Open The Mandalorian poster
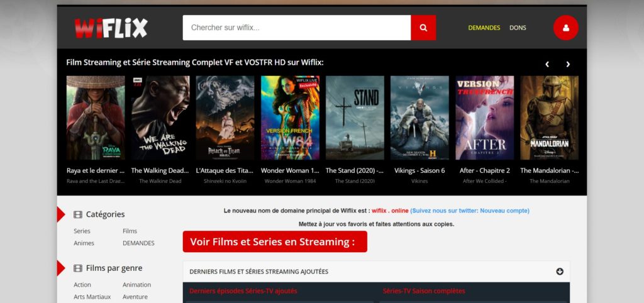644x303 pixels. 550,118
